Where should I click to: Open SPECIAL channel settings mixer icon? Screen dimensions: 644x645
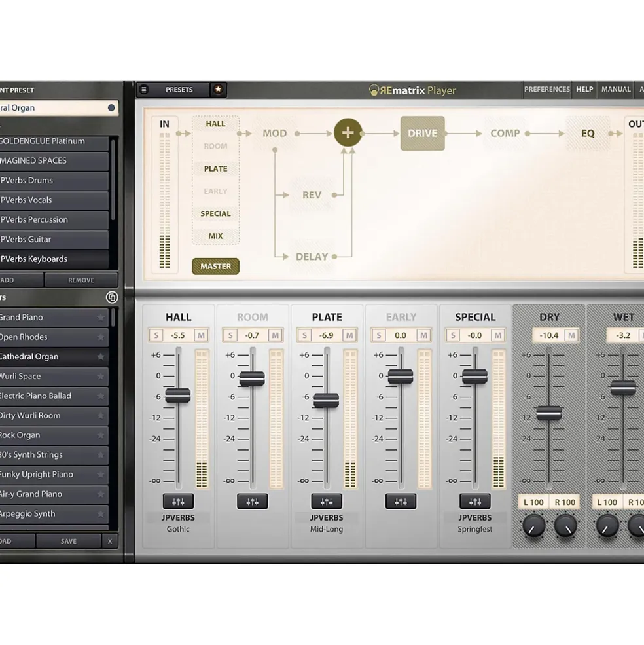pyautogui.click(x=475, y=502)
